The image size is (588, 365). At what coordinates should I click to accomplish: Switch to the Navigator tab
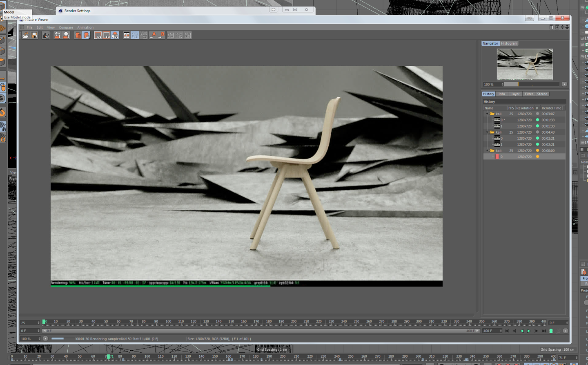(490, 43)
